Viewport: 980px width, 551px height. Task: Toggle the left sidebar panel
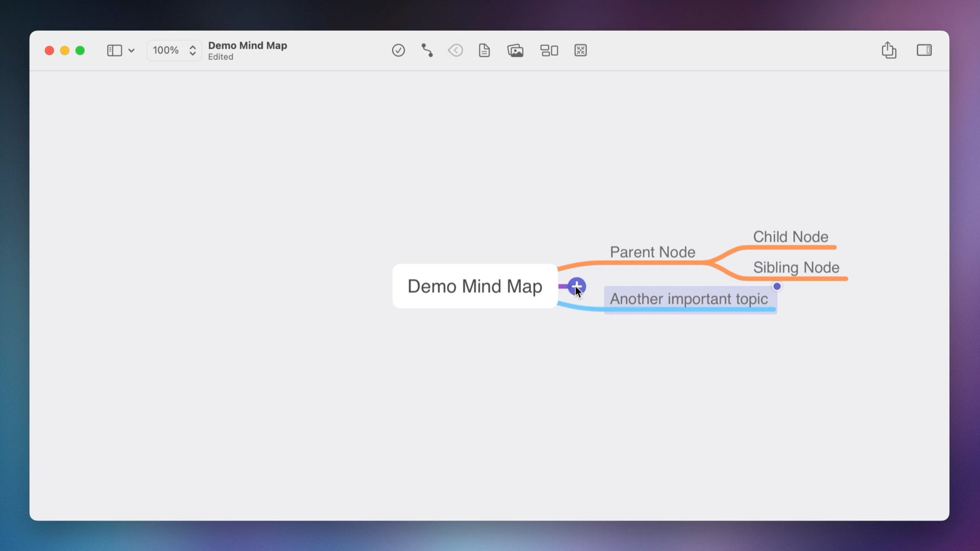point(114,50)
